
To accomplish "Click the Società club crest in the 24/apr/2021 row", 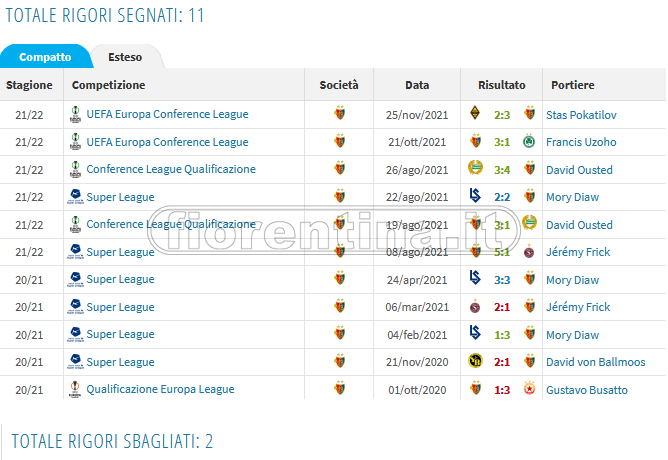I will click(x=339, y=279).
